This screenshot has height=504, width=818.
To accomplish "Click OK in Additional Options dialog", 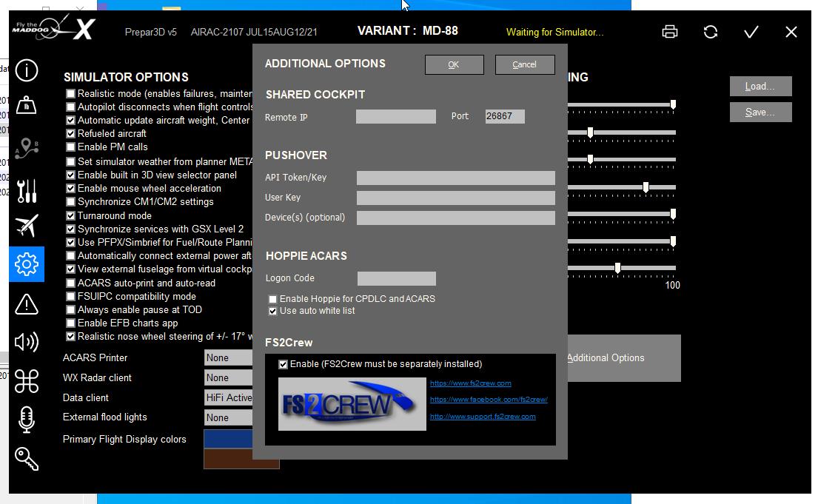I will 454,64.
